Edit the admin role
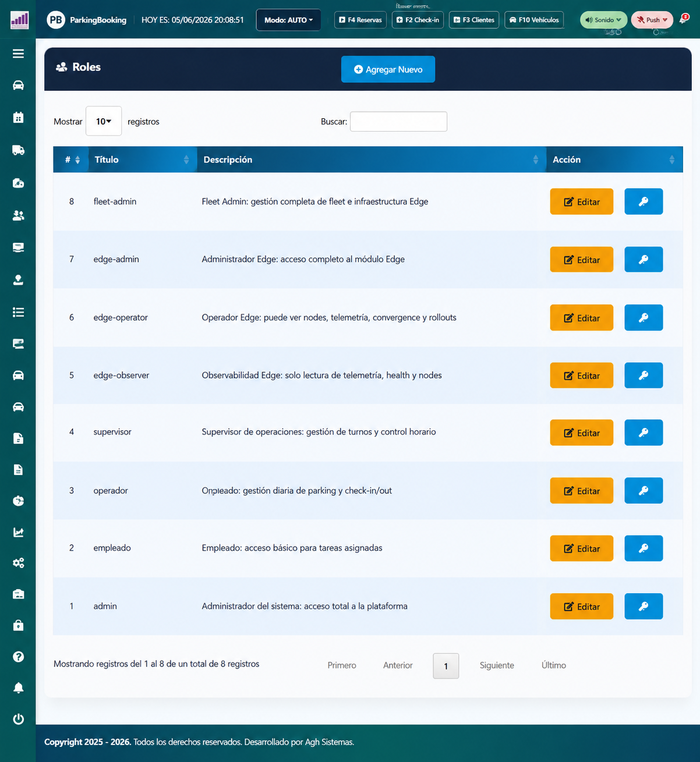The height and width of the screenshot is (762, 700). point(582,606)
